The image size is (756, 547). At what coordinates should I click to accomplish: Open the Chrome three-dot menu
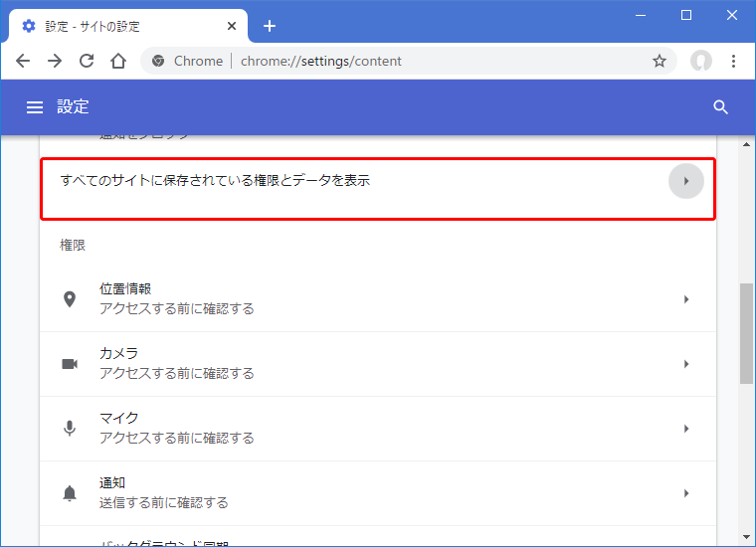coord(734,61)
